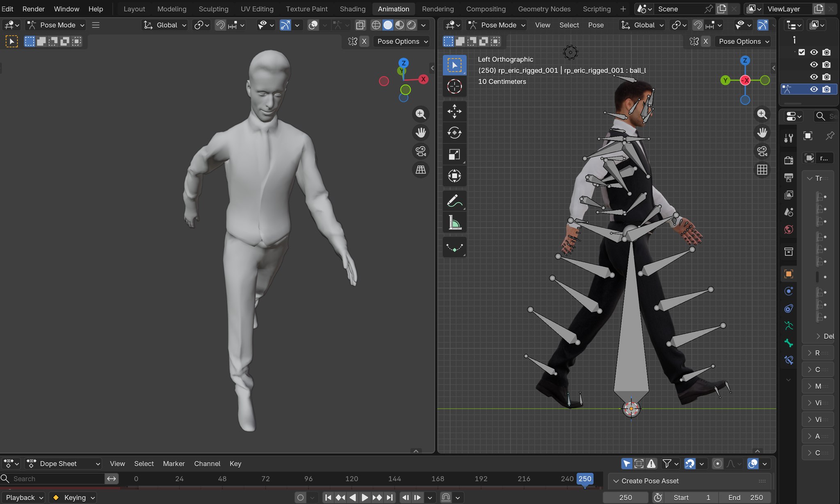The image size is (840, 504).
Task: Open Dope Sheet mode dropdown
Action: coord(63,463)
